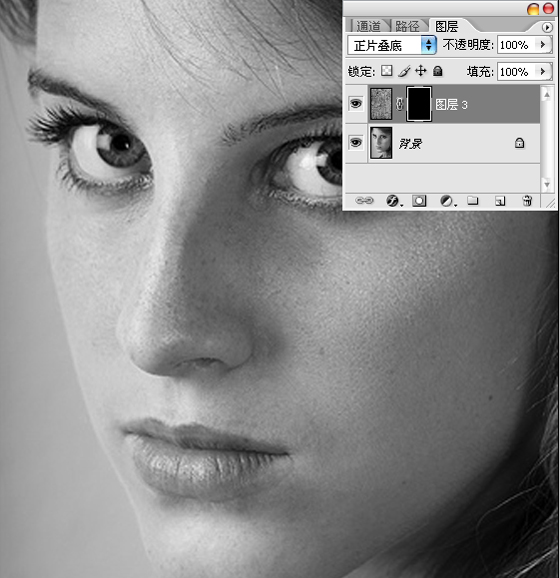The image size is (560, 578).
Task: Open the fill slider arrow
Action: coord(543,72)
